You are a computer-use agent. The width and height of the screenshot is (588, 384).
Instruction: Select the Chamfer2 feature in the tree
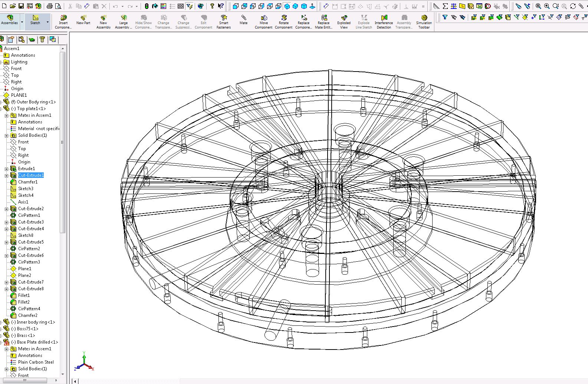pyautogui.click(x=27, y=315)
